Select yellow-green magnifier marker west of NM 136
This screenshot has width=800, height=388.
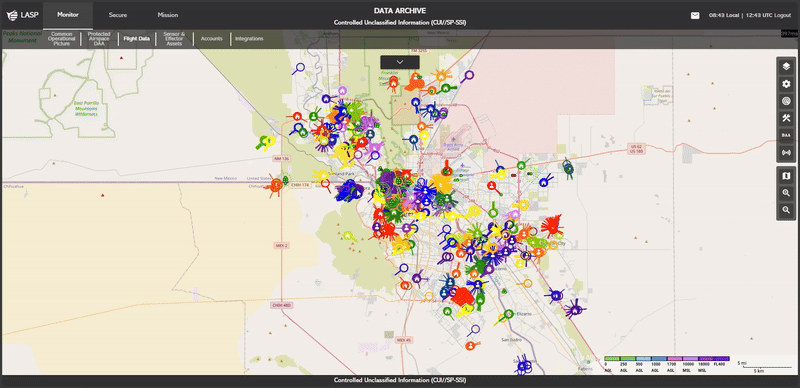266,141
